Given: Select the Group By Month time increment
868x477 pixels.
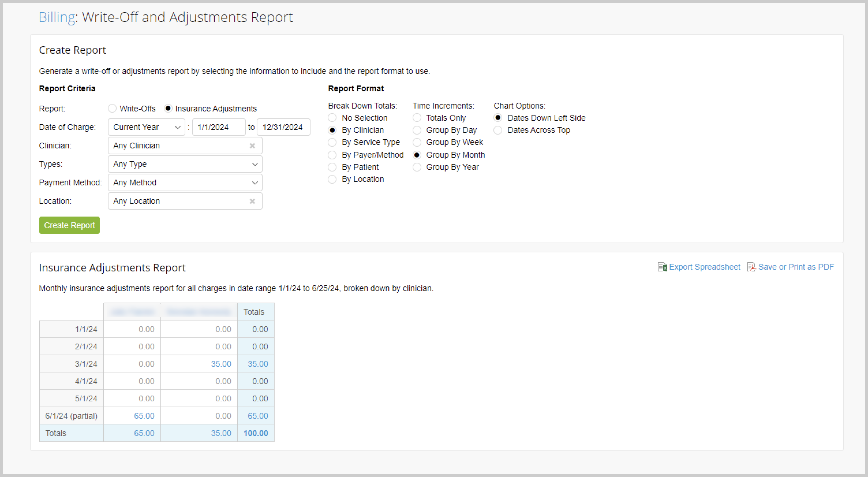Looking at the screenshot, I should 417,155.
